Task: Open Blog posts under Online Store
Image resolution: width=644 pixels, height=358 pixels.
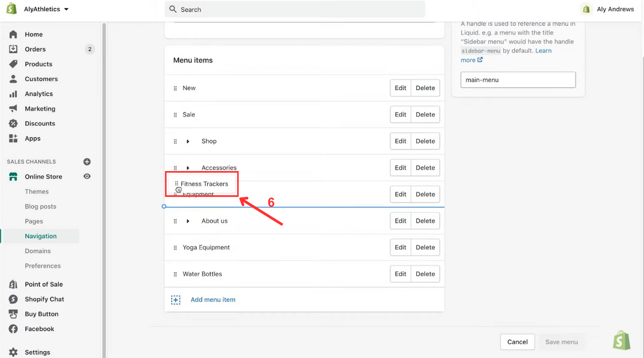Action: 40,206
